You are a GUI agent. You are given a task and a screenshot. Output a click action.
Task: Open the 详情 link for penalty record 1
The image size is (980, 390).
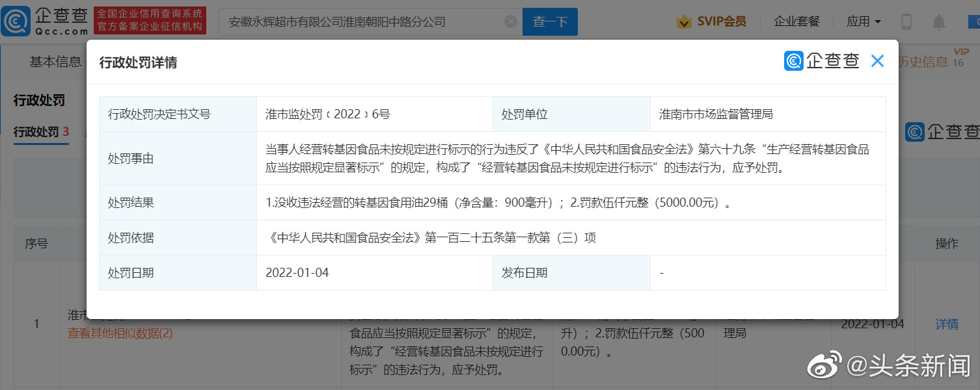pyautogui.click(x=947, y=324)
